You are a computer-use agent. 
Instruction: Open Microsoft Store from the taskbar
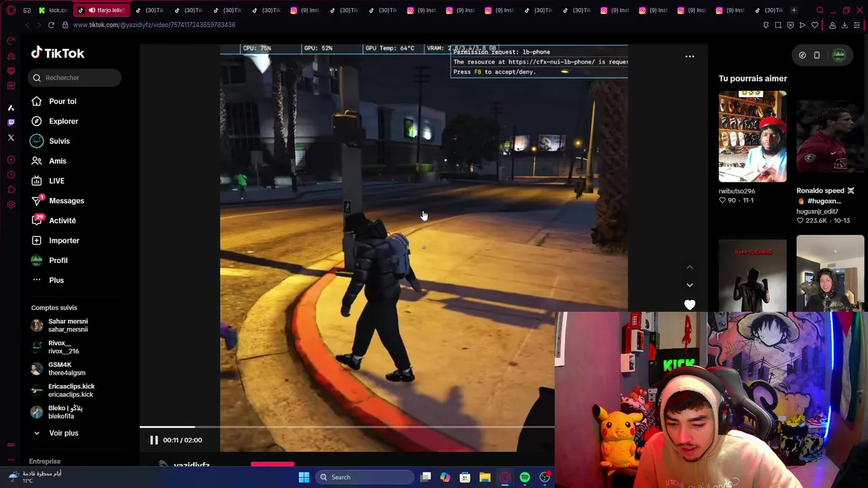pos(465,477)
